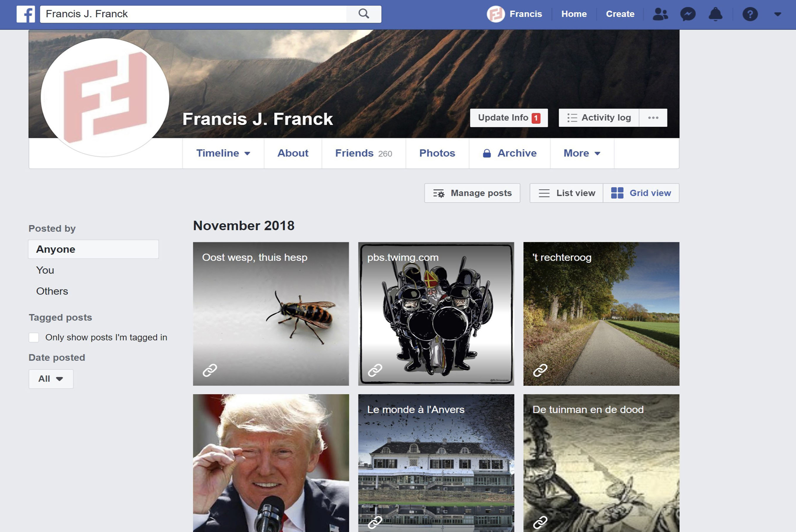
Task: Open the Friend Requests icon
Action: click(660, 14)
